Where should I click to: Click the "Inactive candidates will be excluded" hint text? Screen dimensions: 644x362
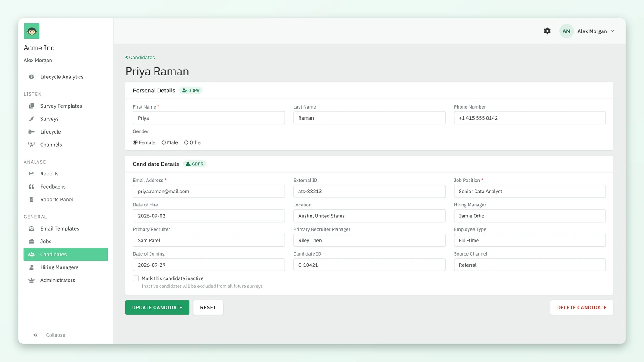(x=202, y=286)
